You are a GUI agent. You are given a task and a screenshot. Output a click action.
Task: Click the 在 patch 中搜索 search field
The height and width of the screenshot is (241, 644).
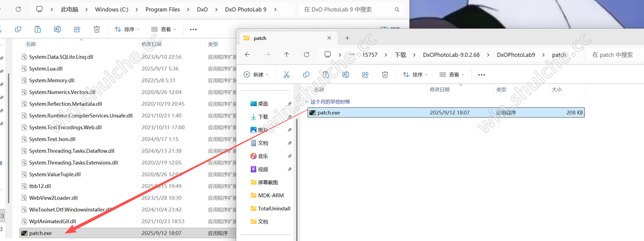[615, 55]
